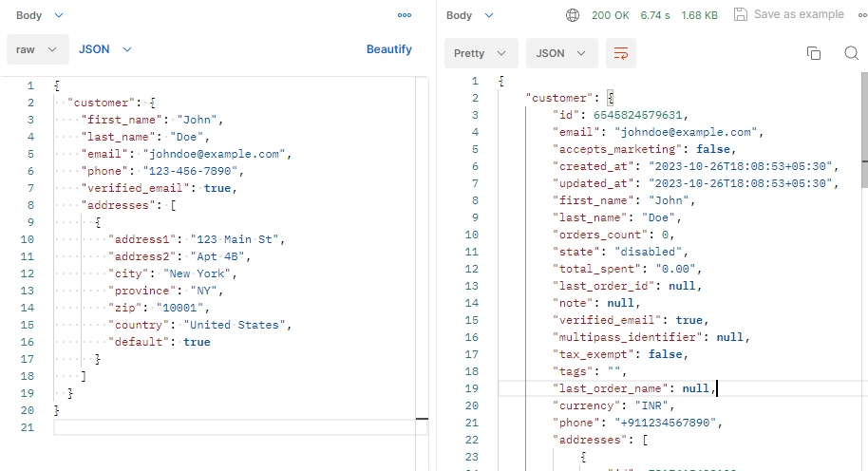Open the raw body type dropdown
This screenshot has height=471, width=868.
click(37, 49)
